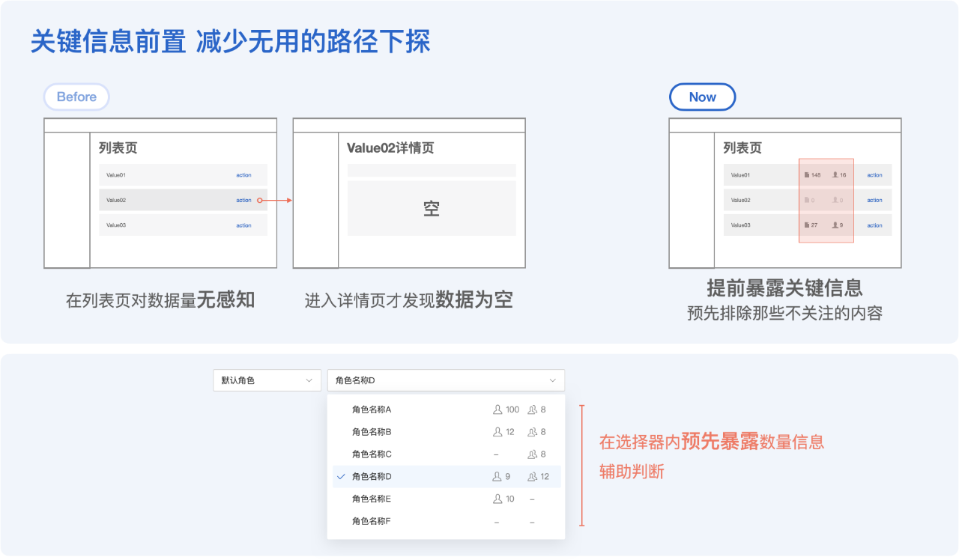Click the person icon beside 9 in Value03

coord(835,225)
